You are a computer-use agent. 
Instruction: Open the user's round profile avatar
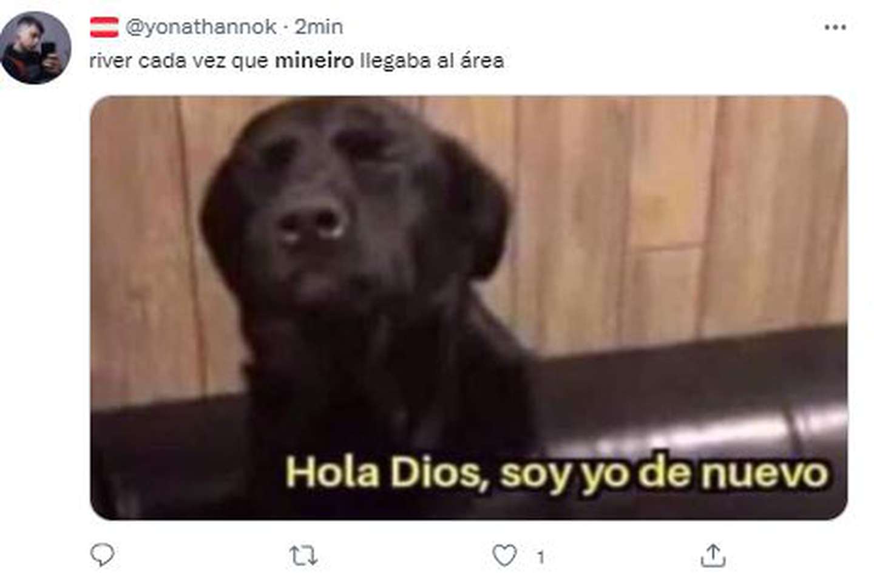tap(36, 47)
